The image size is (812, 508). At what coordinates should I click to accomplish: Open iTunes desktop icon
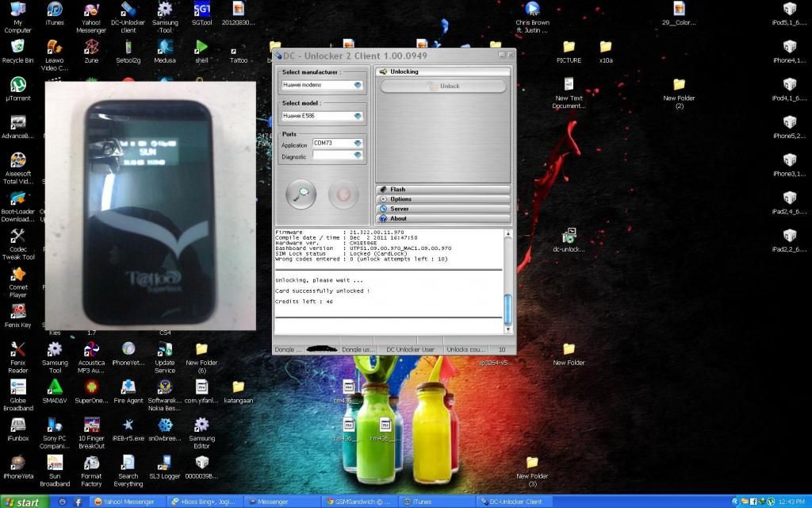coord(55,14)
